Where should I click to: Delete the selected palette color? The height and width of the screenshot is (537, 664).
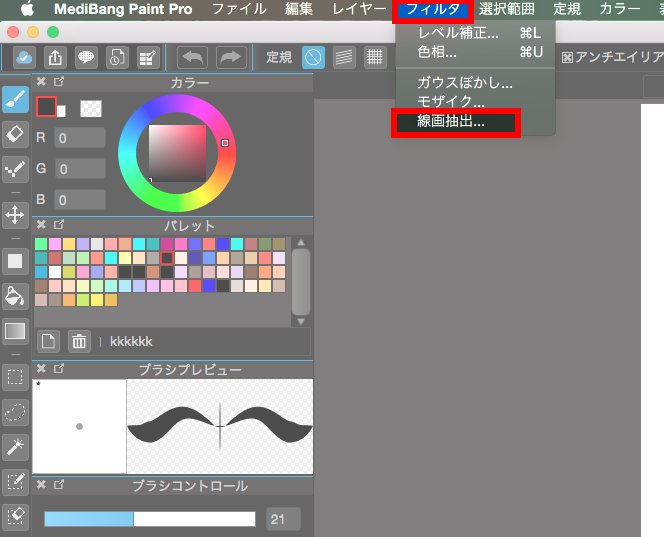(x=79, y=341)
